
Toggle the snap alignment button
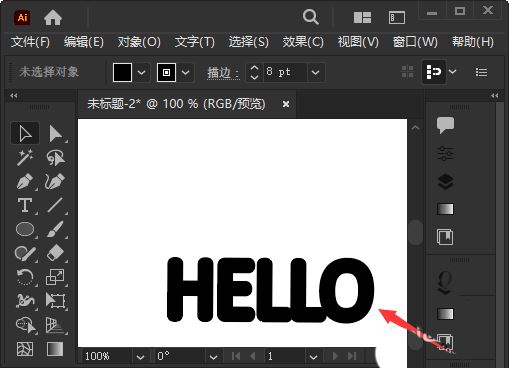point(434,72)
